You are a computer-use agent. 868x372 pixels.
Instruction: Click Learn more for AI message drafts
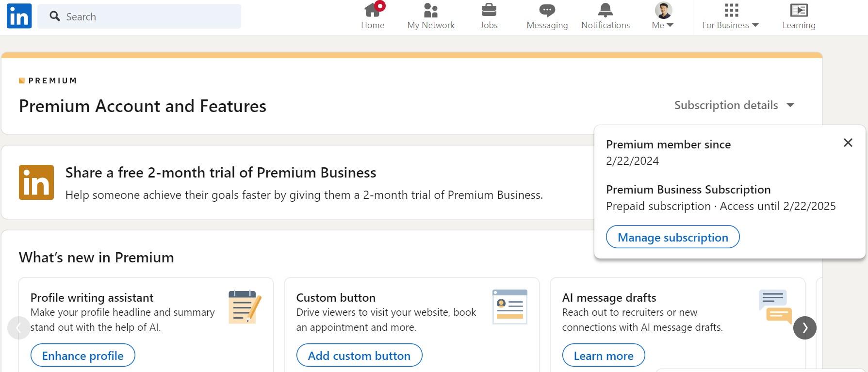604,356
